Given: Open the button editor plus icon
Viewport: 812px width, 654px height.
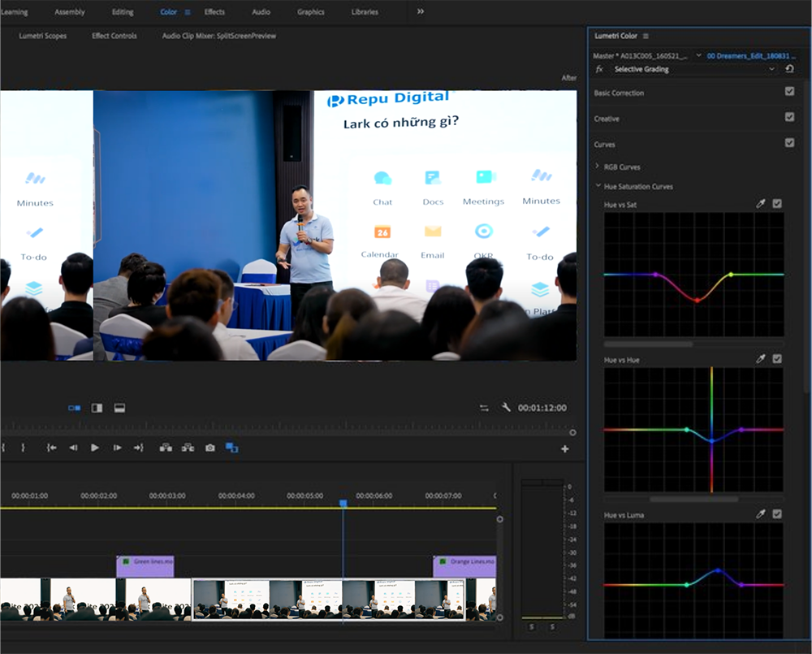Looking at the screenshot, I should click(565, 448).
